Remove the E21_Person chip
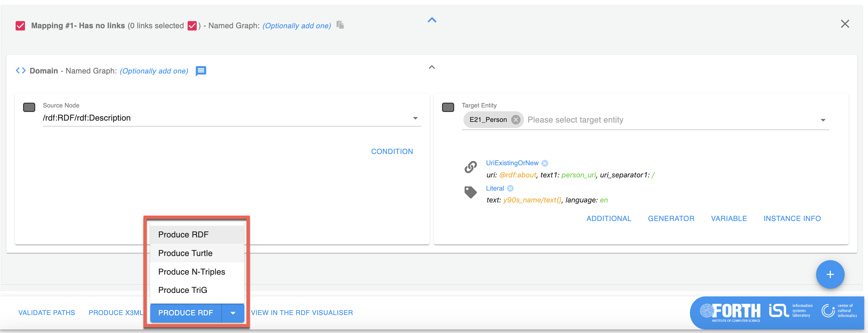 point(516,120)
